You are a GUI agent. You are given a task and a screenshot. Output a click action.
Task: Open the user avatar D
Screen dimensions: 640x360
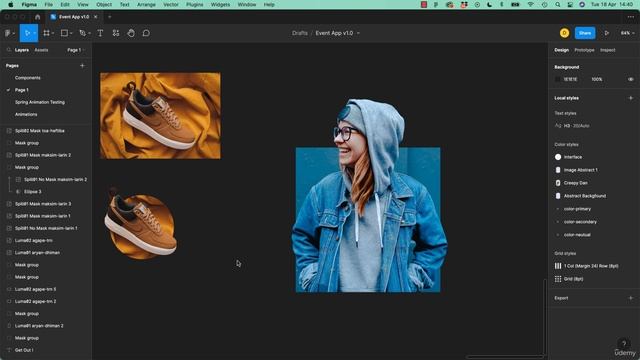point(564,33)
